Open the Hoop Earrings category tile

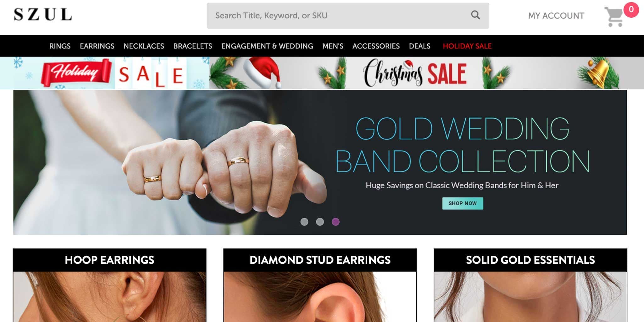pos(109,285)
